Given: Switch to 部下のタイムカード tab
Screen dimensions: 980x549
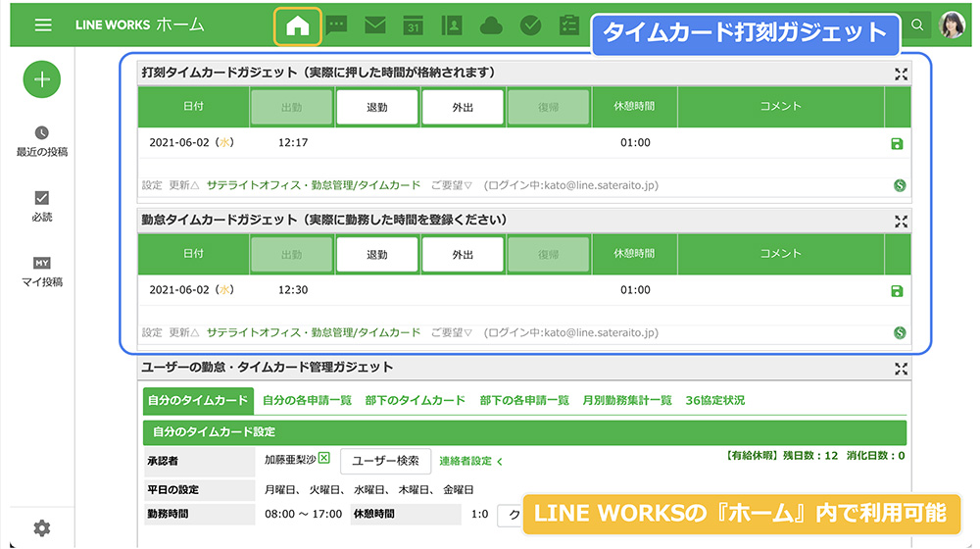Looking at the screenshot, I should [415, 401].
